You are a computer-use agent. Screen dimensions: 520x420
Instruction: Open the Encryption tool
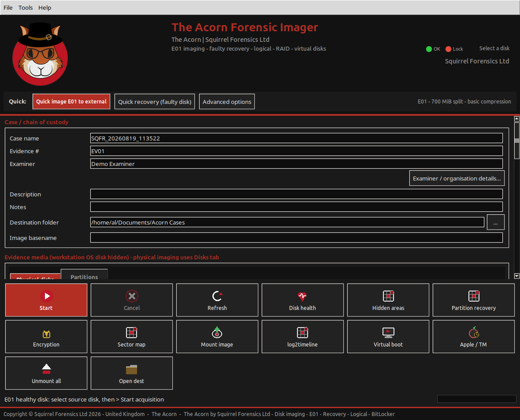click(x=46, y=336)
